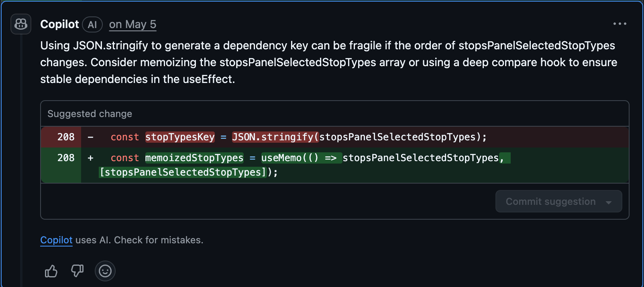Viewport: 644px width, 287px height.
Task: Click the [stopsPanelSelectedStopTypes] dependency array text
Action: tap(183, 172)
